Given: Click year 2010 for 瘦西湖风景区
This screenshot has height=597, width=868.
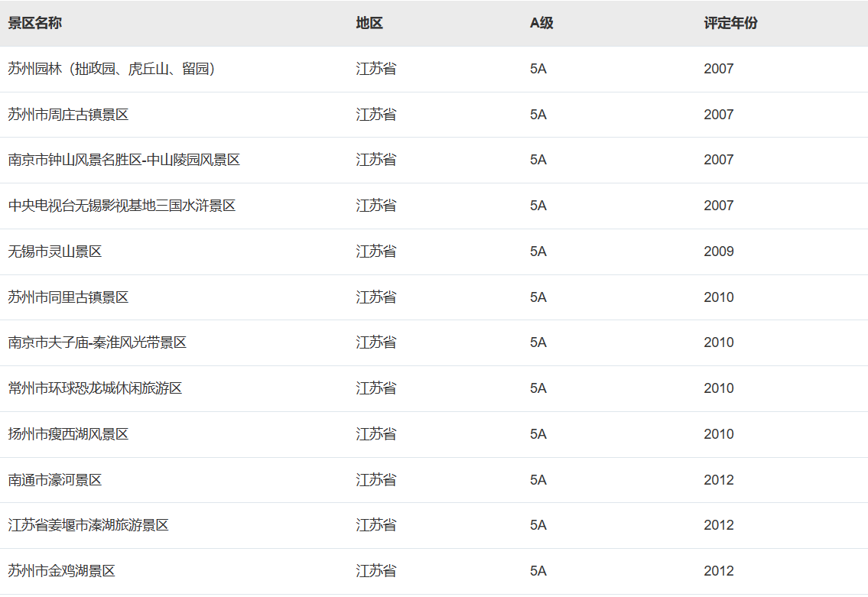Looking at the screenshot, I should [719, 434].
